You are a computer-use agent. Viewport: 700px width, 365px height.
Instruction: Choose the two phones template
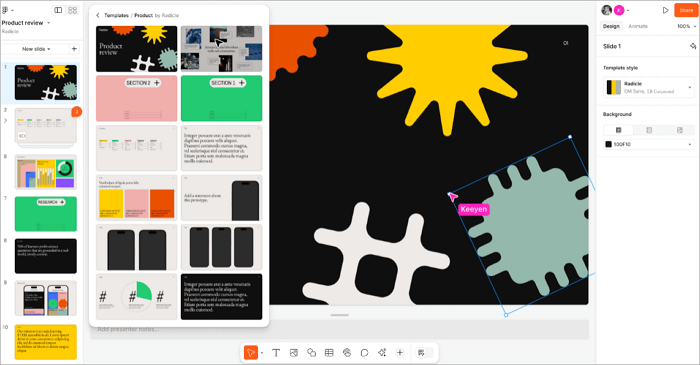137,247
